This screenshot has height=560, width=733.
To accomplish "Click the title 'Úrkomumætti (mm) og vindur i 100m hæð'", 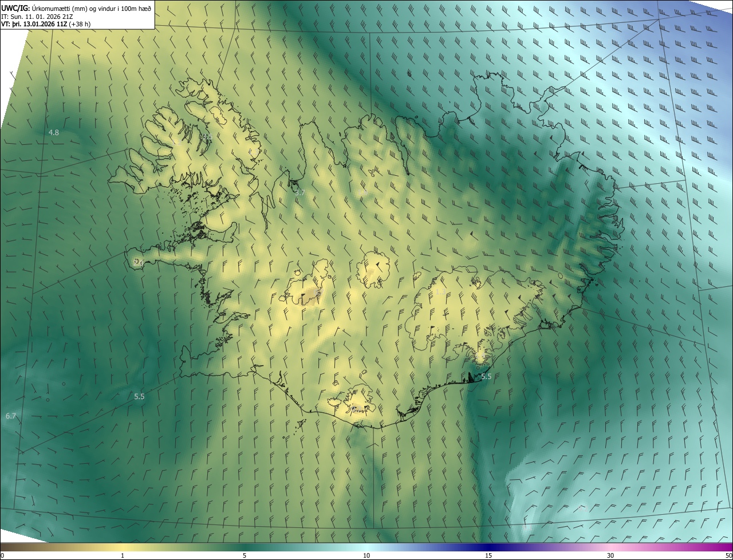I will 92,8.
